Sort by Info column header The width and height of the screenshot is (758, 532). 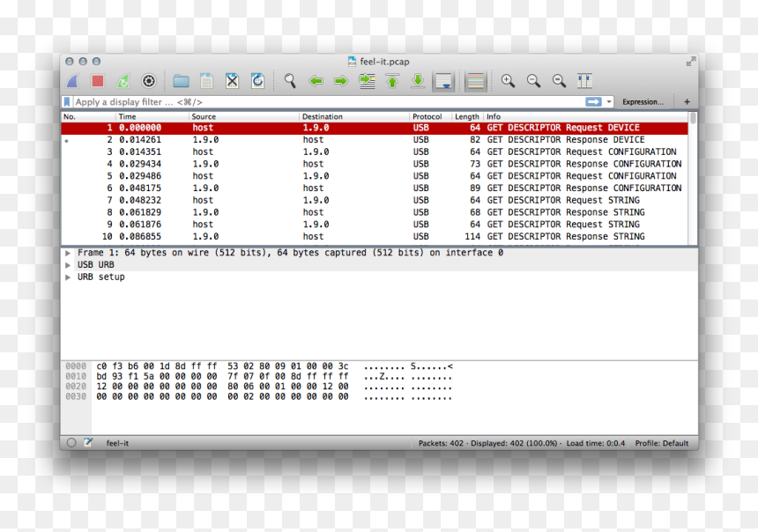coord(585,116)
